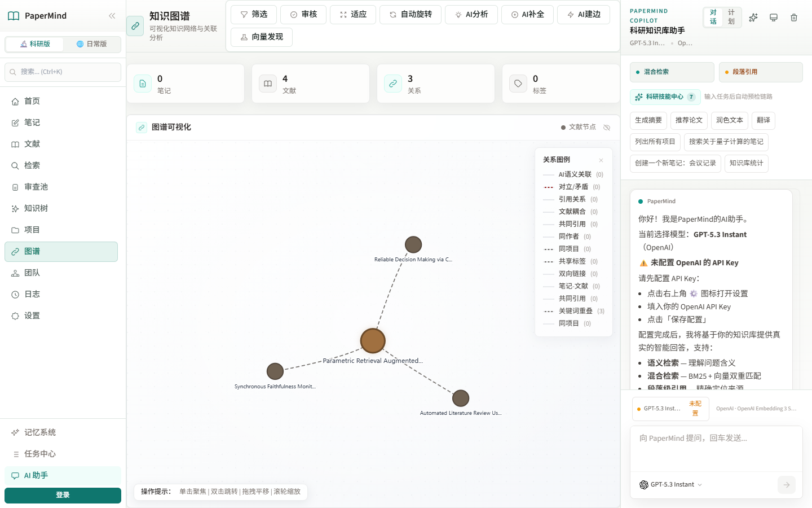Viewport: 812px width, 508px height.
Task: Switch to the 计划 plan tab
Action: coord(731,17)
